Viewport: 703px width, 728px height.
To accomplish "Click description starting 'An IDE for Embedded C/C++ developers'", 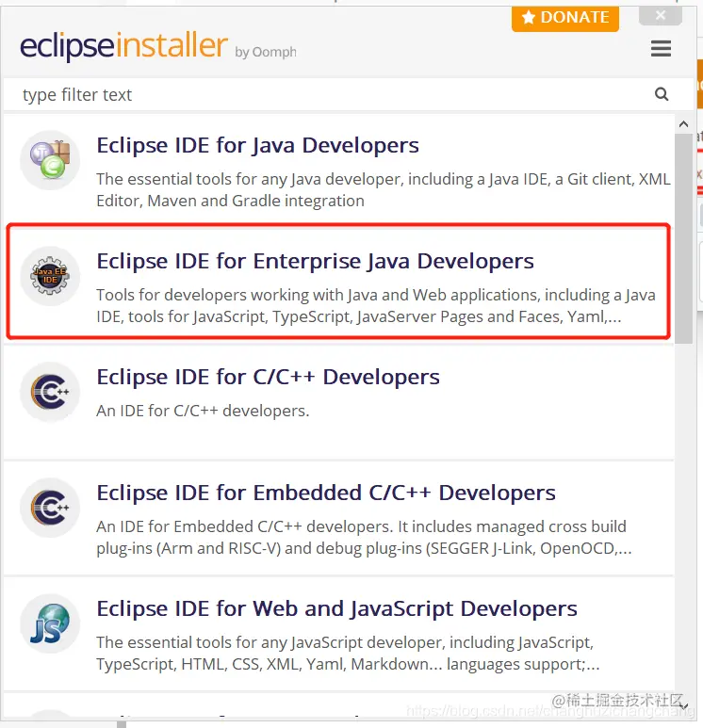I will (x=364, y=538).
